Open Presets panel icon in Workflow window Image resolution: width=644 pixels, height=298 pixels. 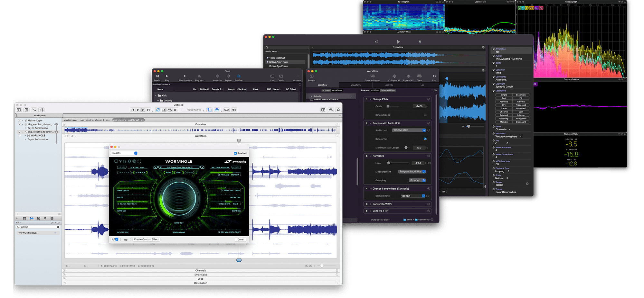pos(312,77)
